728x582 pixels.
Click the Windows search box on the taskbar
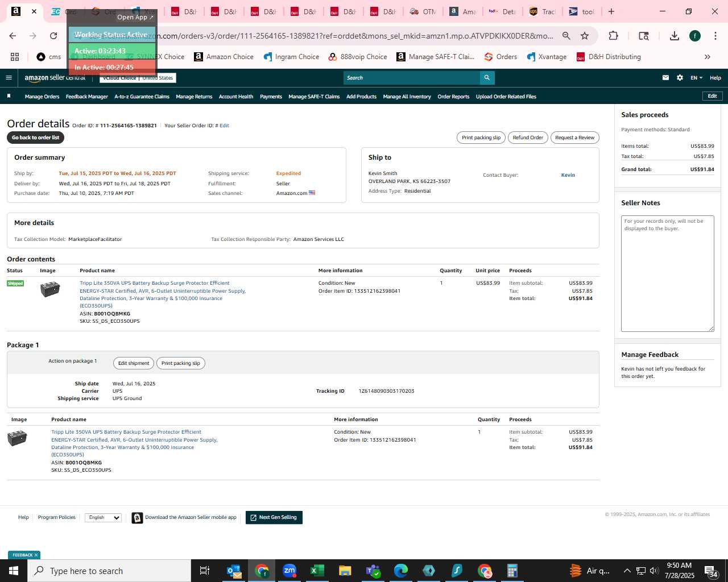pyautogui.click(x=109, y=571)
